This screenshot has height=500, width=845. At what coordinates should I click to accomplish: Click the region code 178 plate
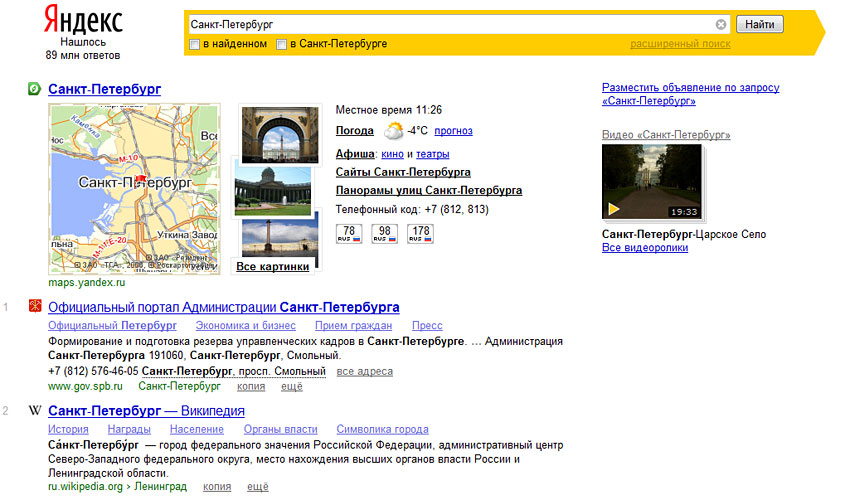[420, 234]
